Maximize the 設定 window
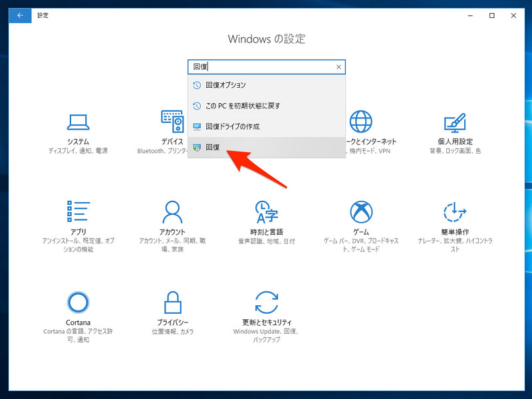532x399 pixels. tap(492, 15)
